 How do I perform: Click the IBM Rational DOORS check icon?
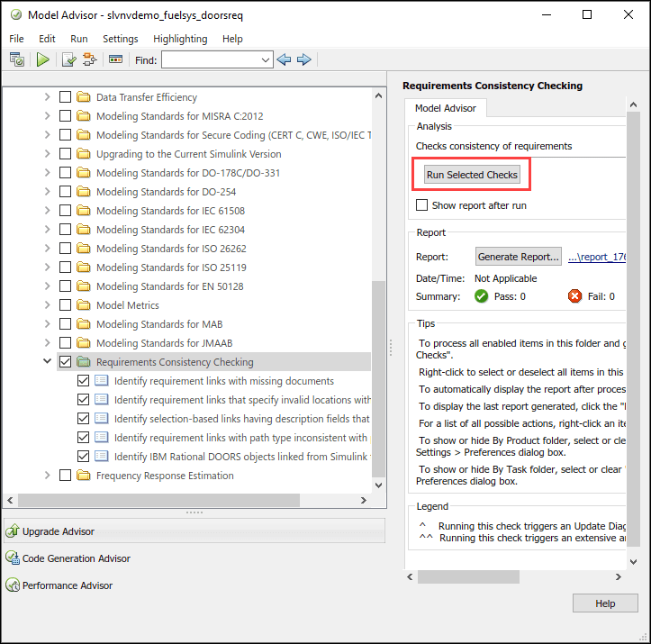pos(102,457)
